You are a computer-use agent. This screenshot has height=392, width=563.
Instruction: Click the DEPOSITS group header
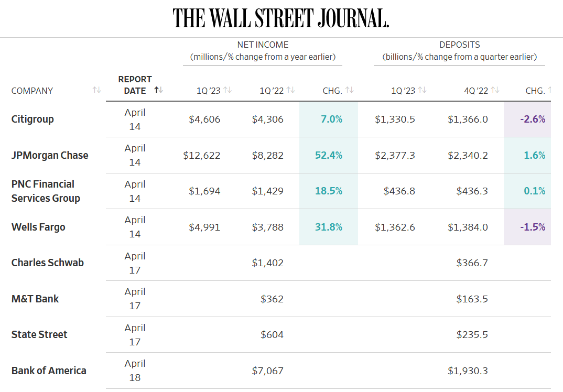[460, 51]
